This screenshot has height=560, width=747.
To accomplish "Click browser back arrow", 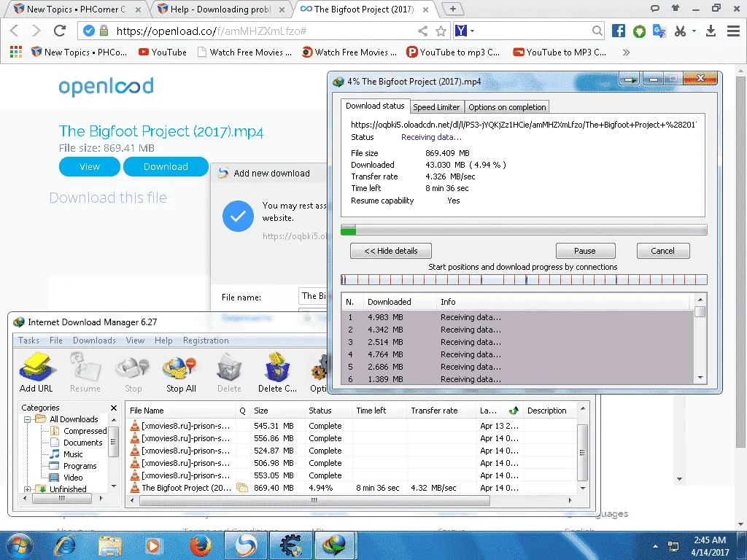I will pyautogui.click(x=15, y=31).
